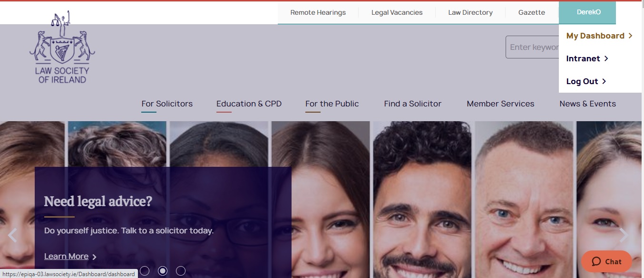Collapse the DerekO account dropdown
644x278 pixels.
point(588,12)
